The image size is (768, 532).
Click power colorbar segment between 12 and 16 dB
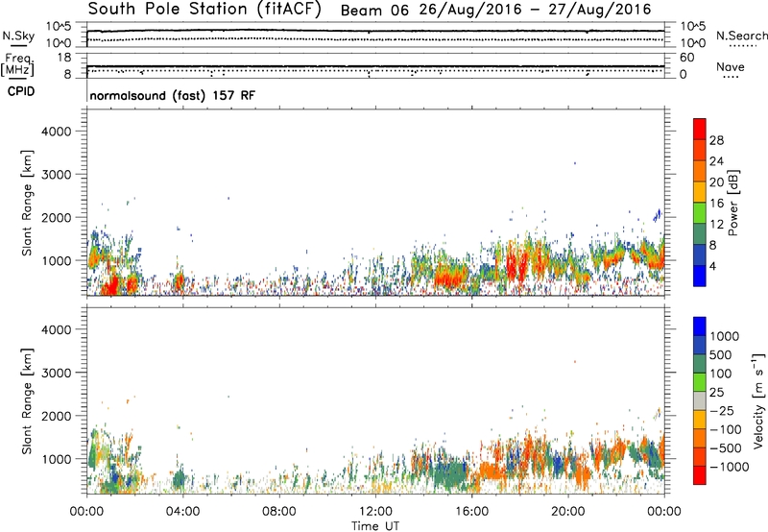[x=700, y=213]
